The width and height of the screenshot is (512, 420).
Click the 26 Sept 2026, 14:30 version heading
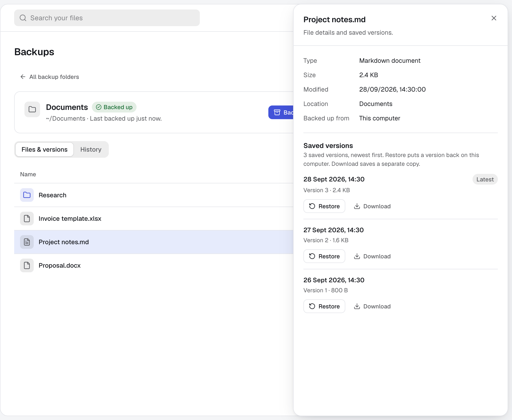[x=334, y=280]
